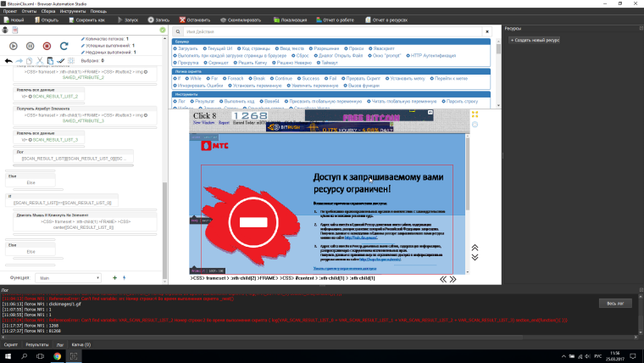Click the paste clipboard icon
644x363 pixels.
pos(50,61)
